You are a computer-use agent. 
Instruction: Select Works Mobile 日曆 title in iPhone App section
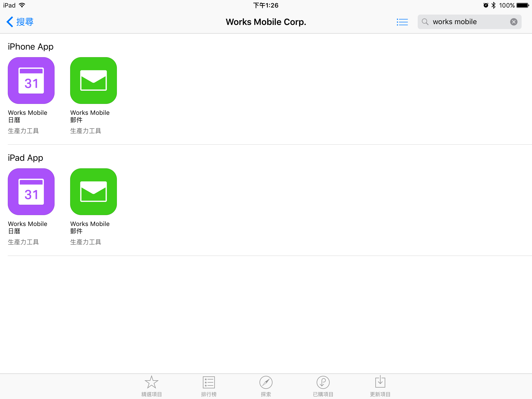click(x=28, y=116)
